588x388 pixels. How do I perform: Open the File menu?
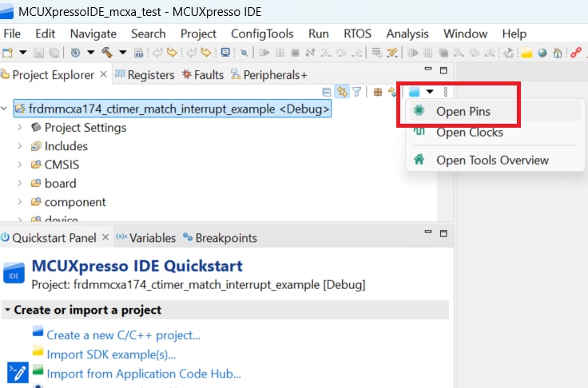[x=12, y=34]
